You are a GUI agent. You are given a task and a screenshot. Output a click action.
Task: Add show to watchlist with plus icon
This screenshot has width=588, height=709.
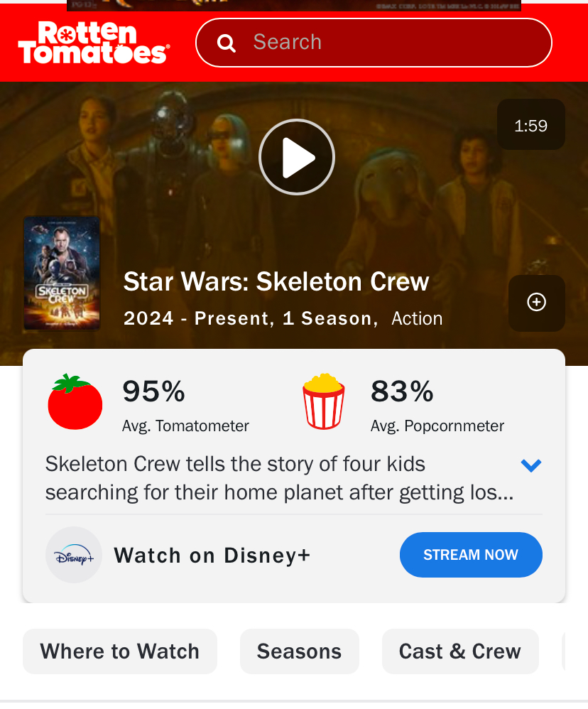coord(536,303)
